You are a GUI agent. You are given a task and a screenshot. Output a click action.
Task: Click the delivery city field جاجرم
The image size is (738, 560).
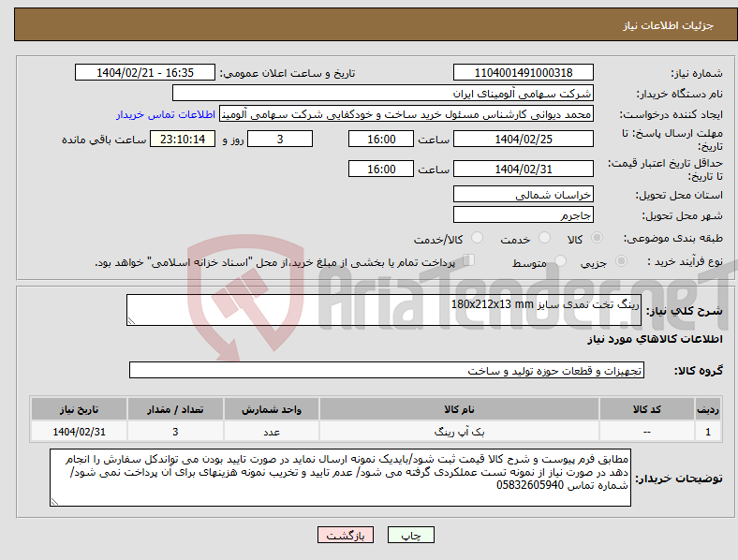524,215
